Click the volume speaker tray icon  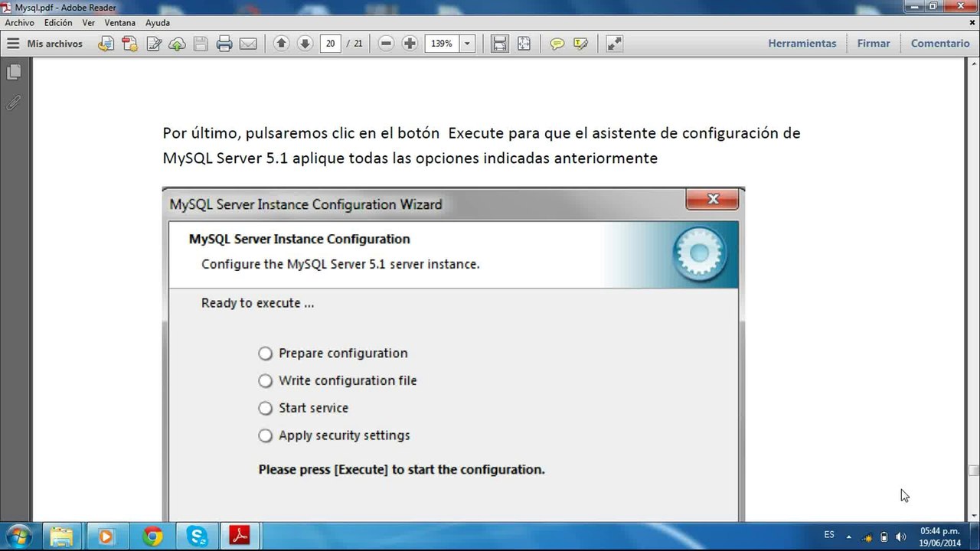point(901,536)
